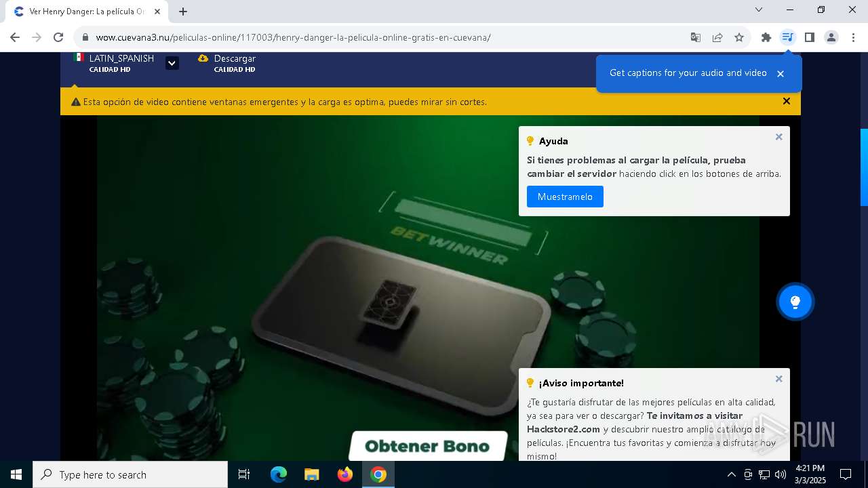
Task: Open the Chrome three-dot menu
Action: pos(853,37)
